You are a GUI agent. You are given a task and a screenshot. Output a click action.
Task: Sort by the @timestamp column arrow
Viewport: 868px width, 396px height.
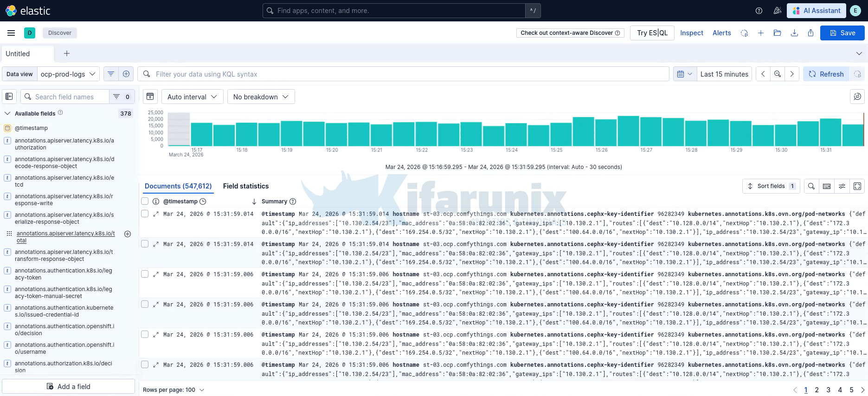(254, 201)
